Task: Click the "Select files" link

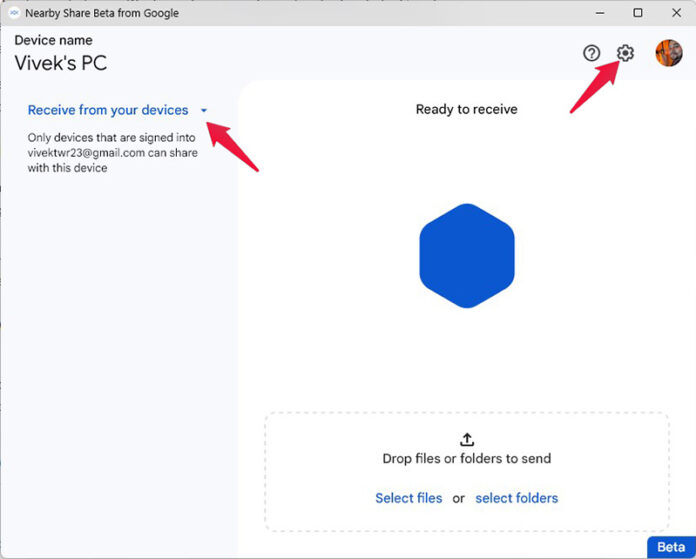Action: (408, 498)
